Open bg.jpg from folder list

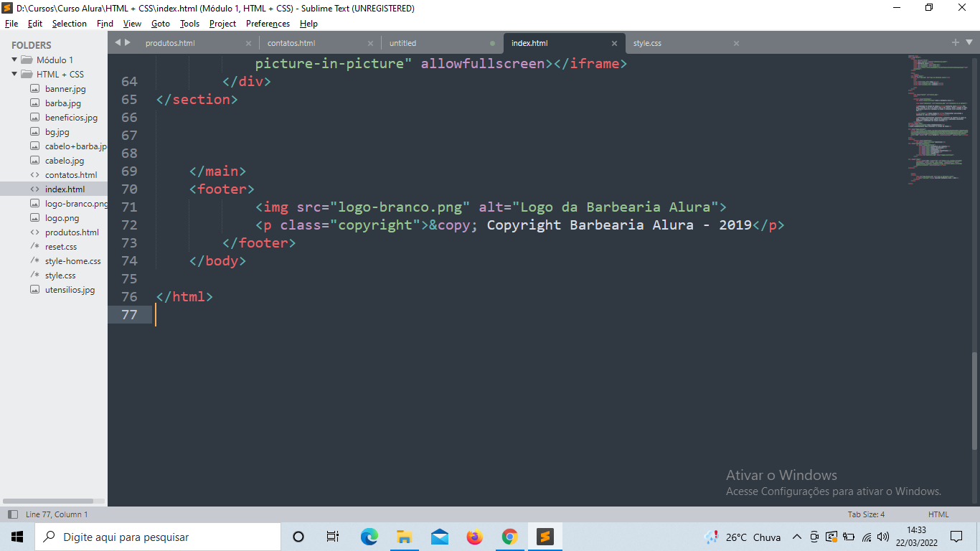coord(57,132)
